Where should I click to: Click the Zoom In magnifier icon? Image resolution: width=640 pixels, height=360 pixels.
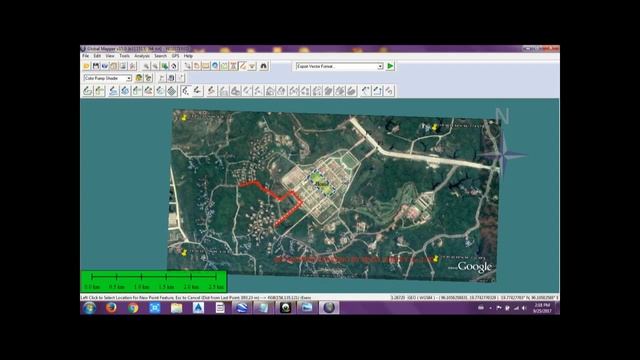click(x=146, y=66)
